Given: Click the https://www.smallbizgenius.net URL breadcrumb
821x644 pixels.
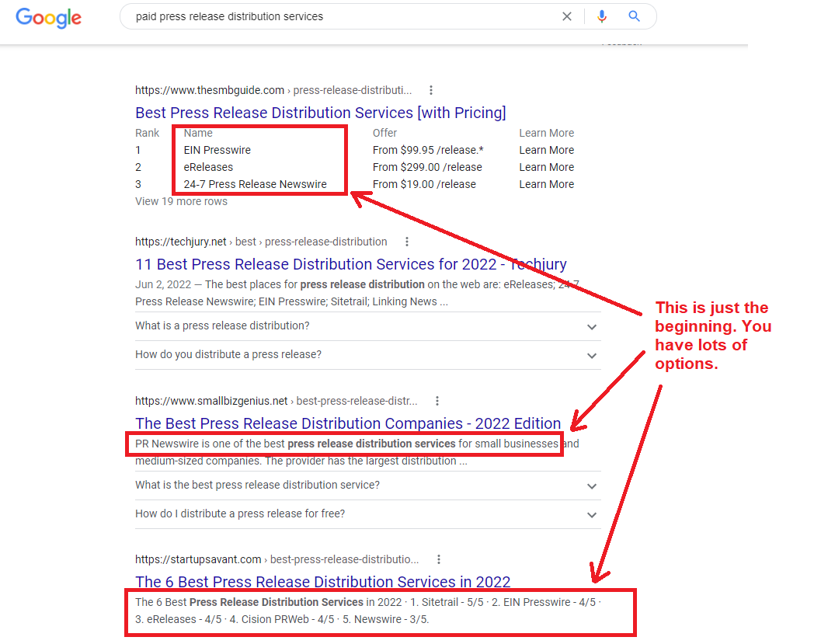Looking at the screenshot, I should tap(276, 401).
